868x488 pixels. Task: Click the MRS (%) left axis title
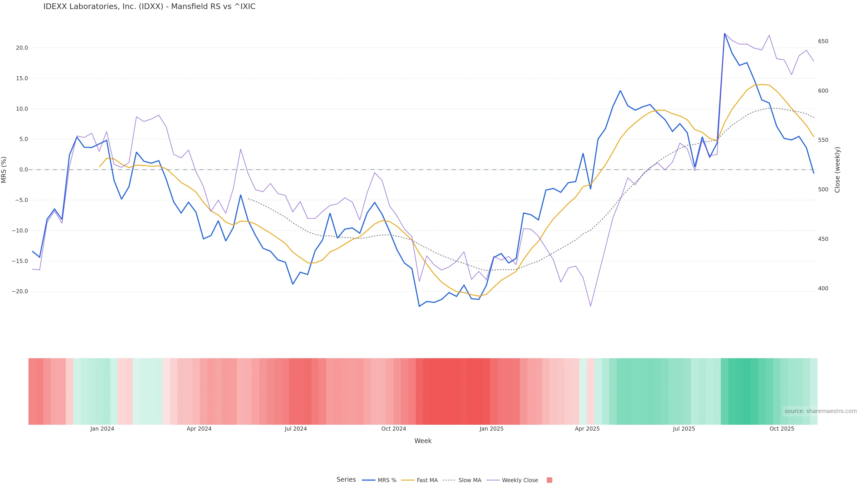[4, 169]
